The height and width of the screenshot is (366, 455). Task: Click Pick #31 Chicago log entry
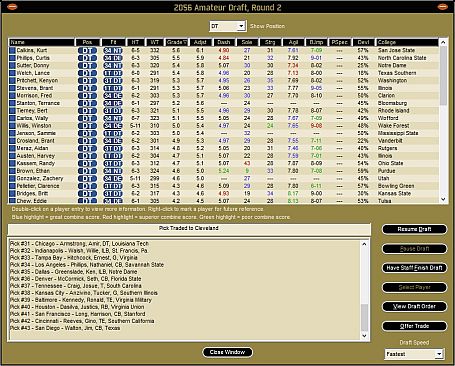coord(79,244)
